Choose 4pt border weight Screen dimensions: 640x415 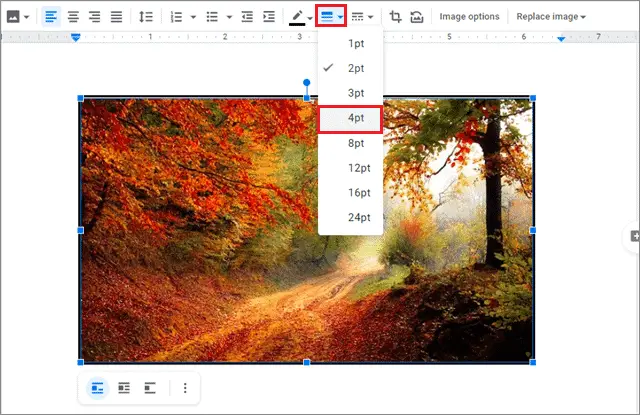point(351,118)
